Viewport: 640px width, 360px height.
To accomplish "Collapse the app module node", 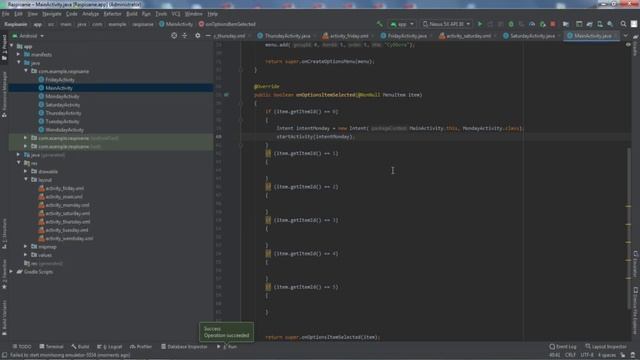I will coord(12,46).
